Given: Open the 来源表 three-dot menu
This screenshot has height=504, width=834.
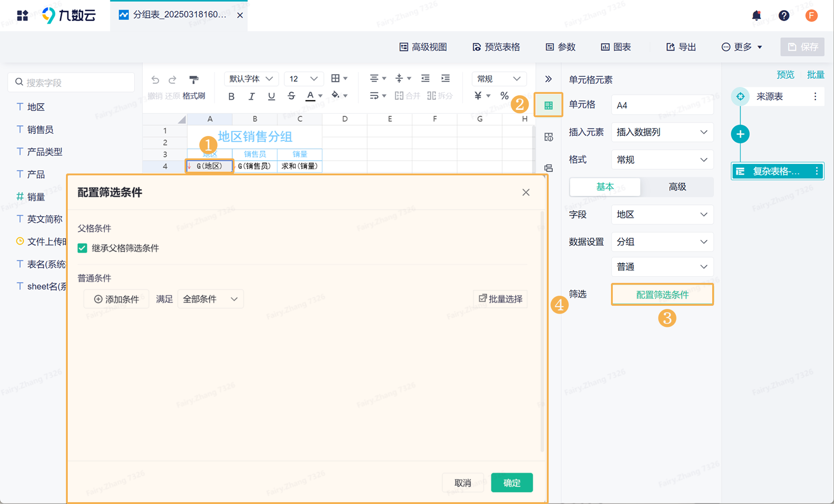Looking at the screenshot, I should tap(815, 97).
